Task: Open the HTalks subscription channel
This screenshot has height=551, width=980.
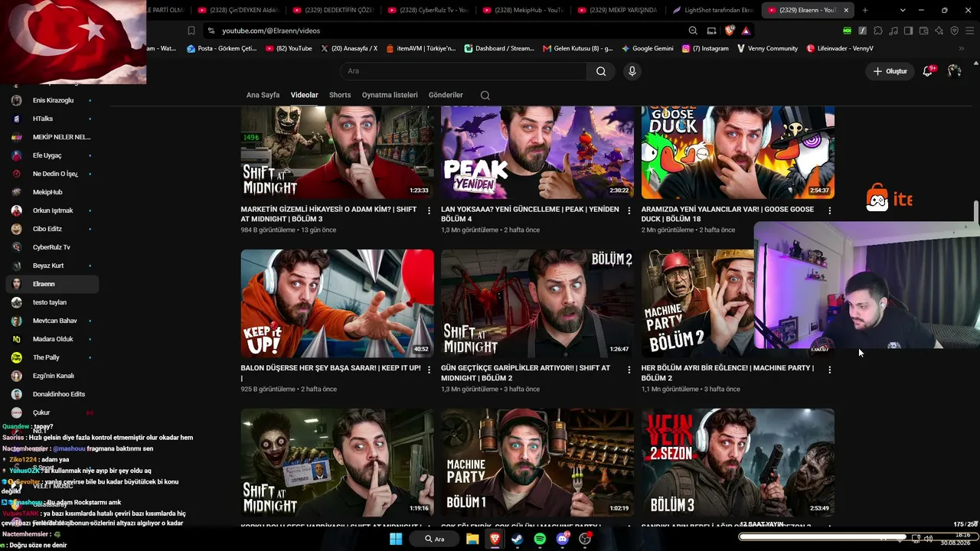Action: [x=52, y=119]
